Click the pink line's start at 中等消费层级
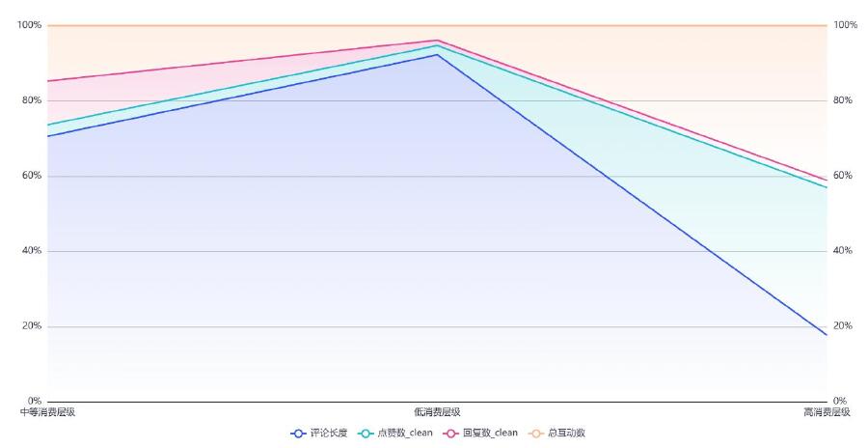 (47, 81)
